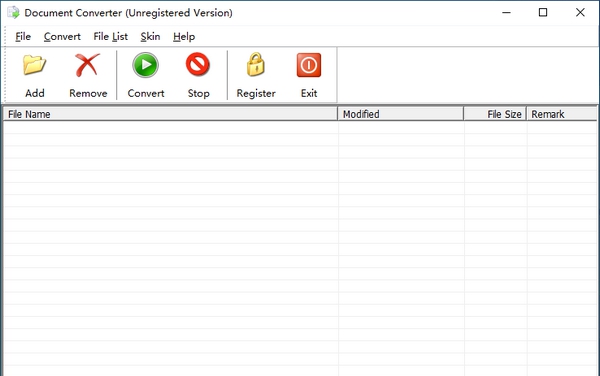
Task: Open the File menu
Action: [x=23, y=37]
